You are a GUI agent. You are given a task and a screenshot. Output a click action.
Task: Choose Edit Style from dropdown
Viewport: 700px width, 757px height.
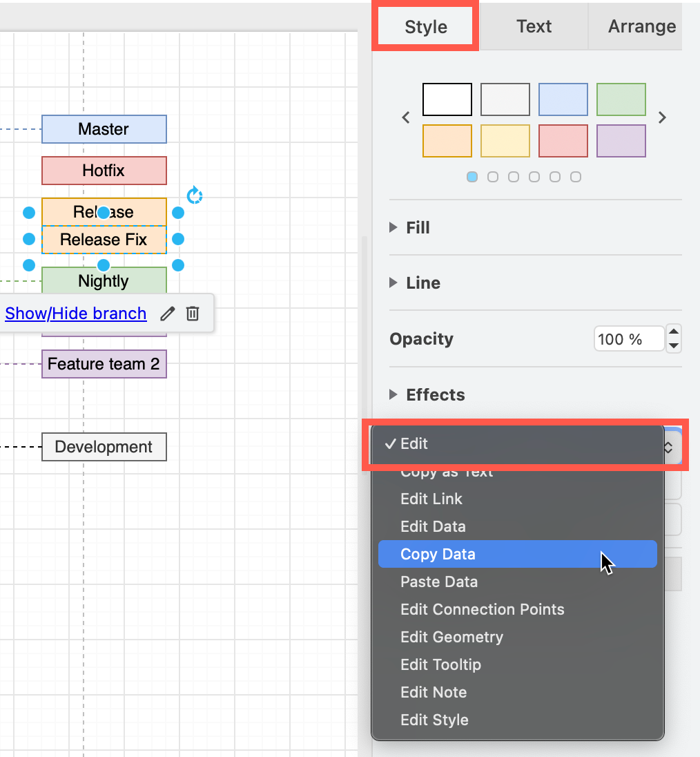pyautogui.click(x=518, y=720)
